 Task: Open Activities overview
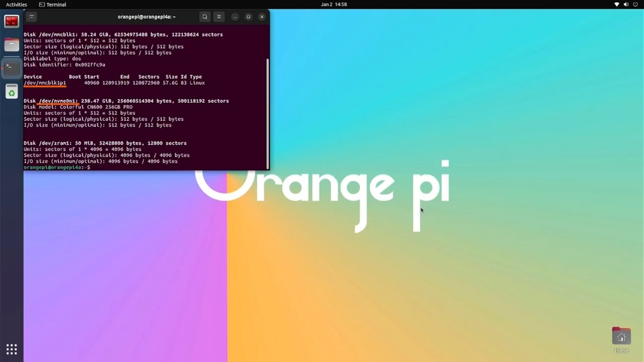pos(16,4)
